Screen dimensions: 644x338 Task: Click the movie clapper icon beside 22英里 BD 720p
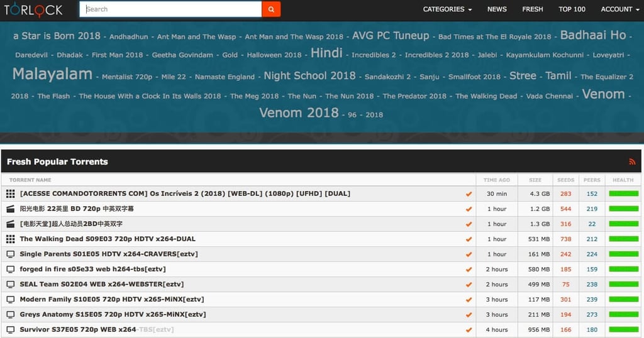click(x=10, y=209)
